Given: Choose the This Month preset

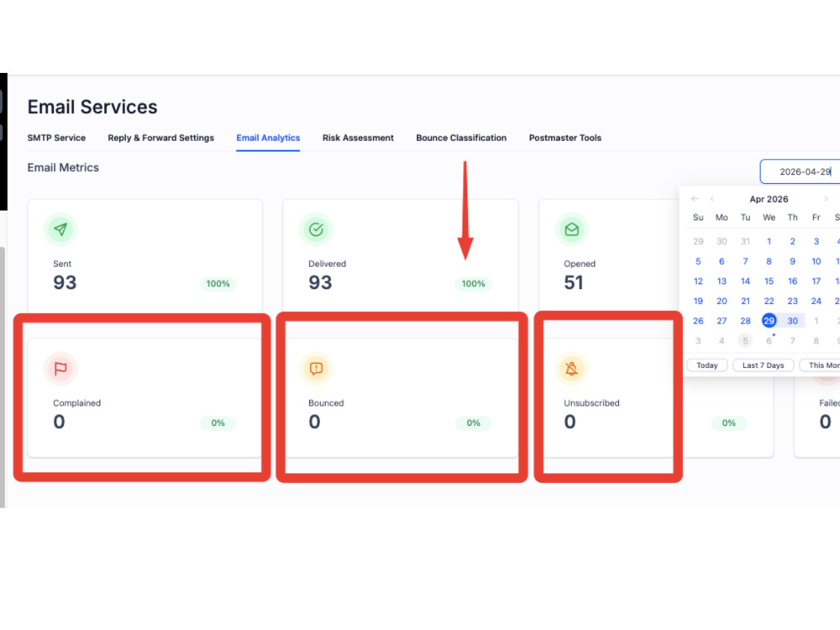Looking at the screenshot, I should pyautogui.click(x=820, y=365).
